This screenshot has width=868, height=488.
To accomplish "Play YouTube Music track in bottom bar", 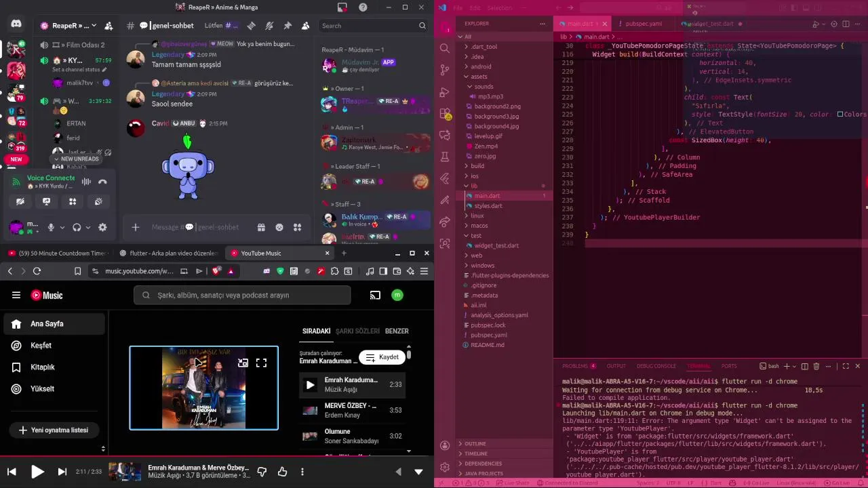I will pyautogui.click(x=37, y=472).
